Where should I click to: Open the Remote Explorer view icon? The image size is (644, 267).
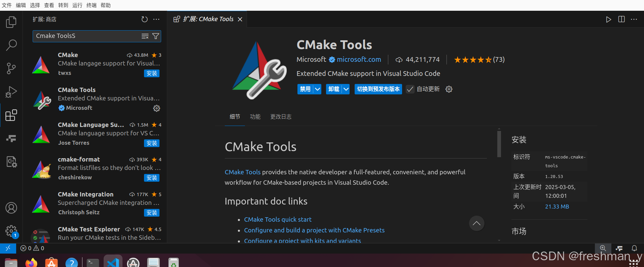[11, 138]
